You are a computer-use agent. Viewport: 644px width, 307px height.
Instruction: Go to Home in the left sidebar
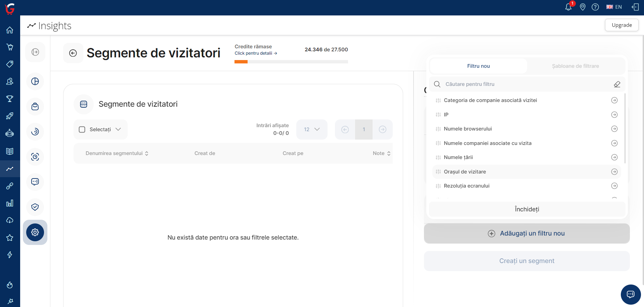(x=10, y=30)
